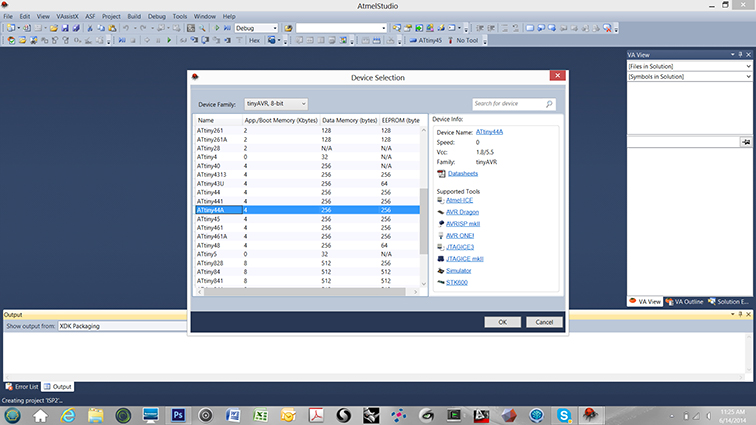The width and height of the screenshot is (756, 425).
Task: Open Internet Explorer from taskbar
Action: pos(68,415)
